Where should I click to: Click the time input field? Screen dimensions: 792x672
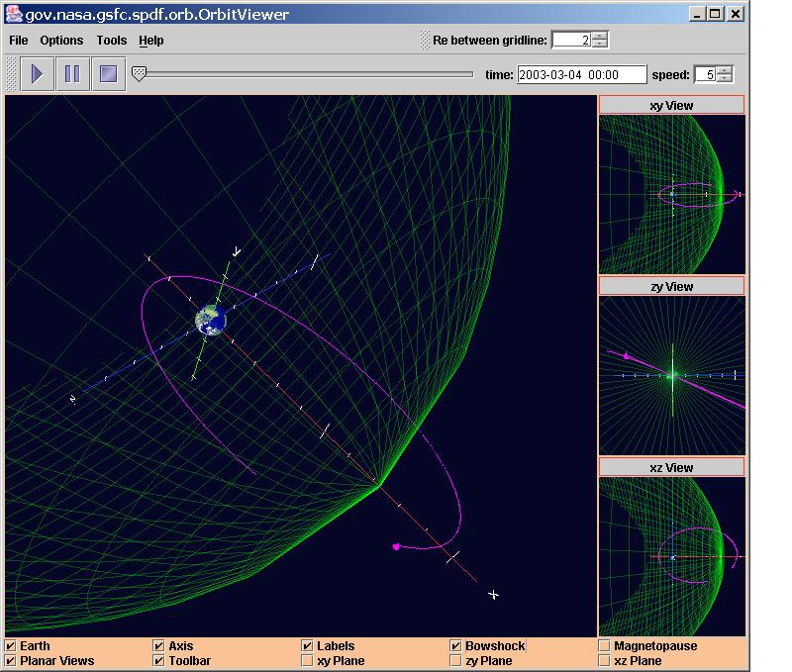coord(581,75)
